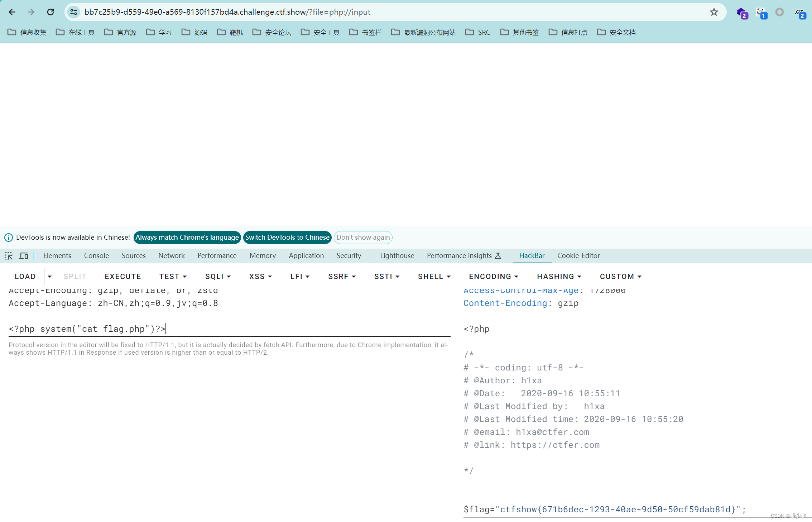Switch to the Network tab
Screen dimensions: 812x522
pyautogui.click(x=171, y=255)
